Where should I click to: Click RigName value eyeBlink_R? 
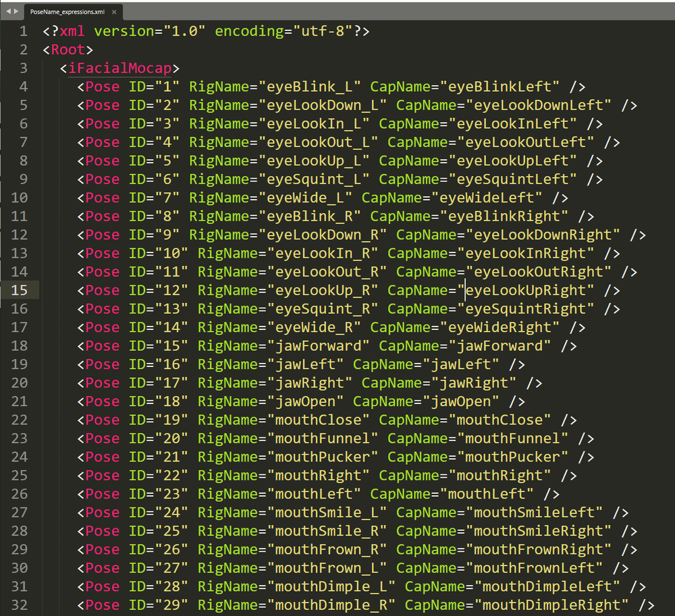[310, 217]
